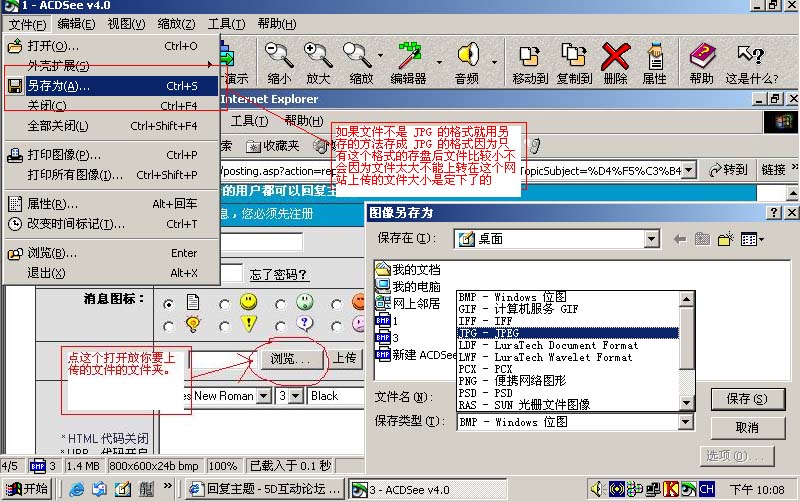
Task: Expand the Save Type (保存类型) dropdown arrow
Action: (x=686, y=422)
